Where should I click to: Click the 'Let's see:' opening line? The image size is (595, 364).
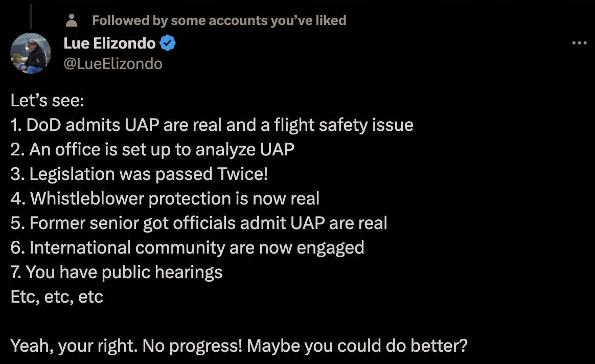point(47,101)
